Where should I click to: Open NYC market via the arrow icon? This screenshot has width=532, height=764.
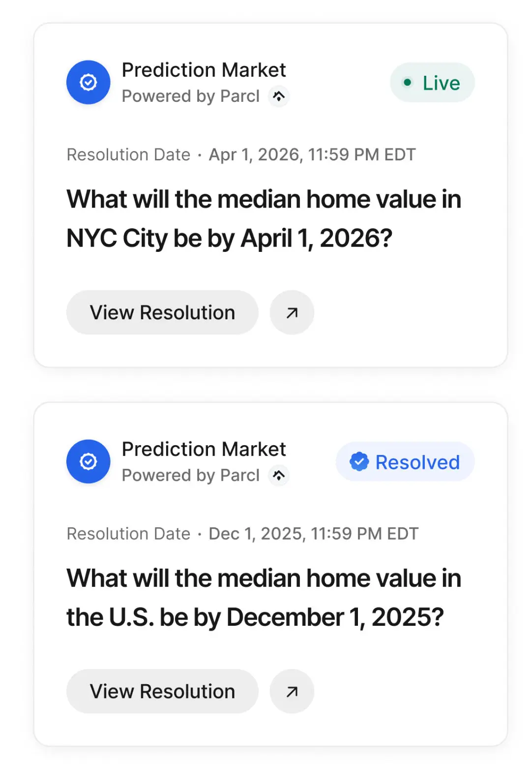(x=292, y=312)
